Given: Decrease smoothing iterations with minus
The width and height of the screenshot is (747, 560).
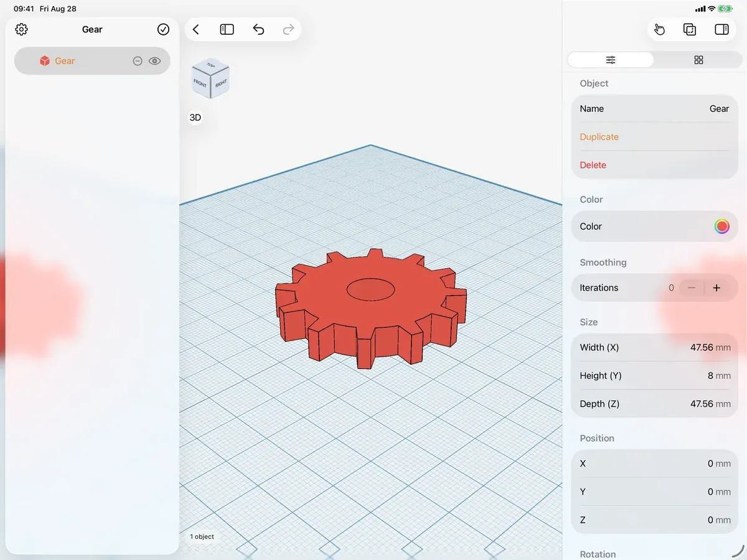Looking at the screenshot, I should pyautogui.click(x=692, y=288).
